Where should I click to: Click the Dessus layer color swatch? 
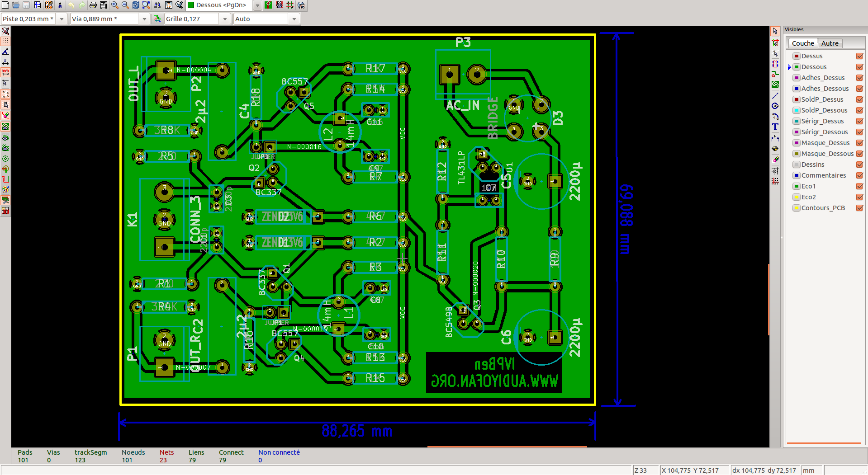point(797,56)
